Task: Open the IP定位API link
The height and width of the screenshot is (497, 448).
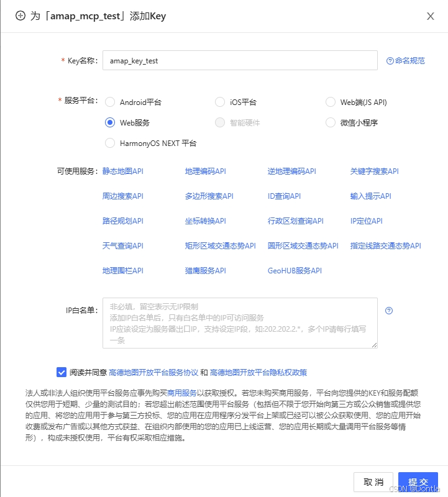Action: 366,221
